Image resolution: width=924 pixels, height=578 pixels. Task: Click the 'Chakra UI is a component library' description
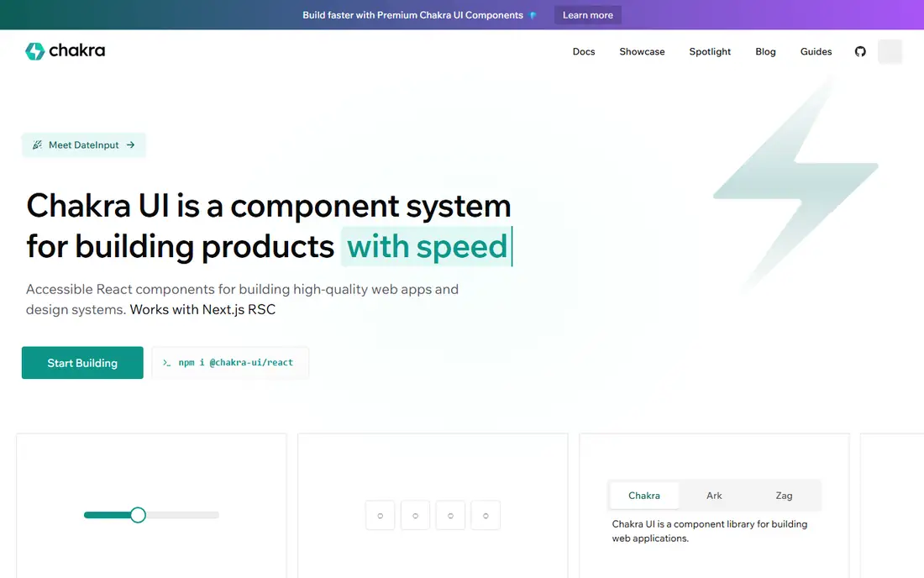click(x=710, y=532)
